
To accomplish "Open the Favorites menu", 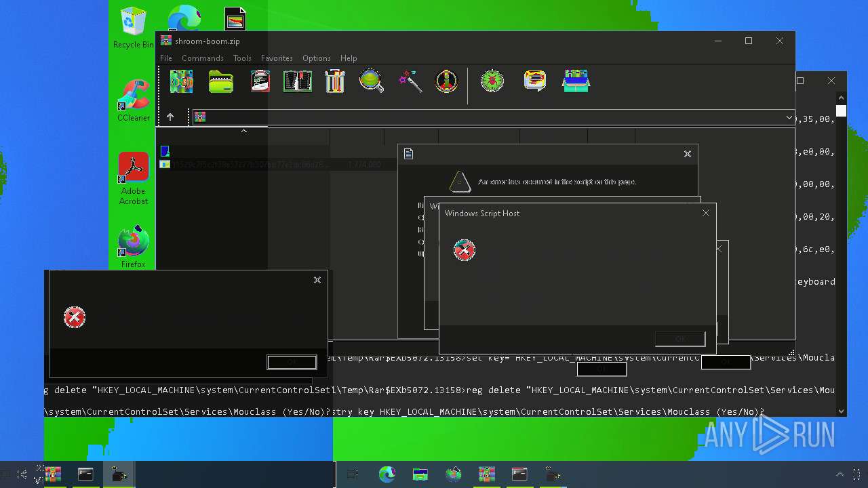I will (x=277, y=58).
